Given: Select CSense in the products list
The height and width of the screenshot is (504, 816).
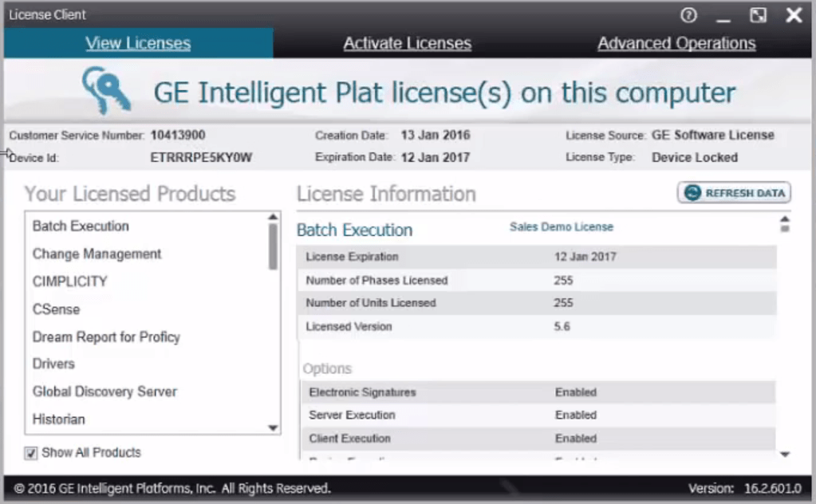Looking at the screenshot, I should click(x=56, y=309).
